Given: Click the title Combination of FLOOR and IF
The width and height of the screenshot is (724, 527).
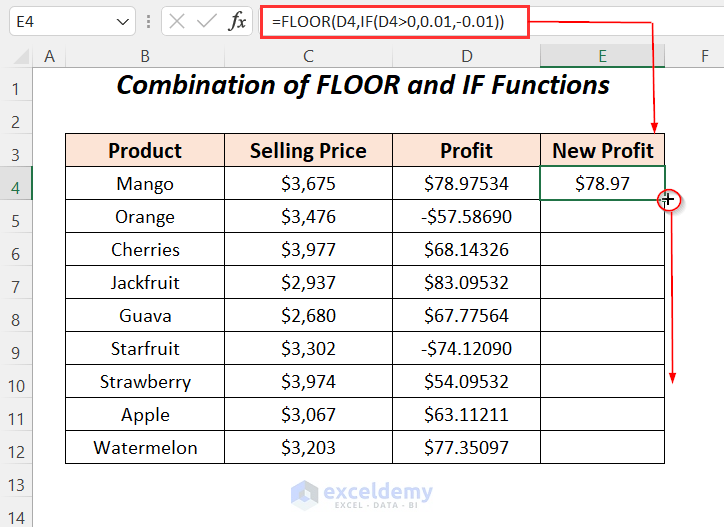Looking at the screenshot, I should [363, 86].
